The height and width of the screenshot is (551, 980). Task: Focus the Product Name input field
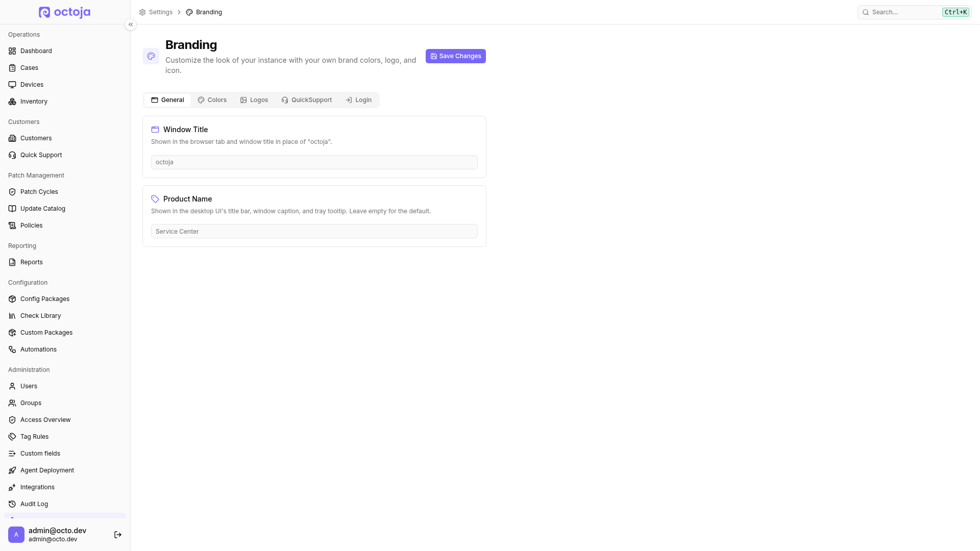click(x=314, y=231)
